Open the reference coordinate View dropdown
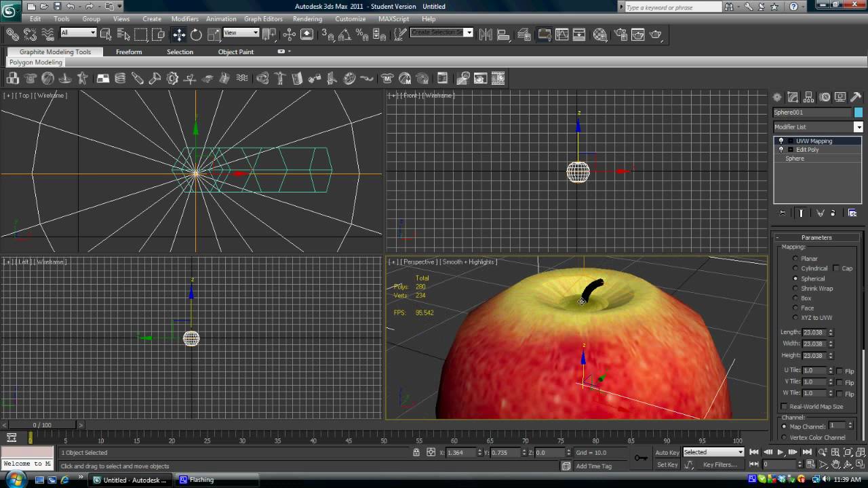 241,33
